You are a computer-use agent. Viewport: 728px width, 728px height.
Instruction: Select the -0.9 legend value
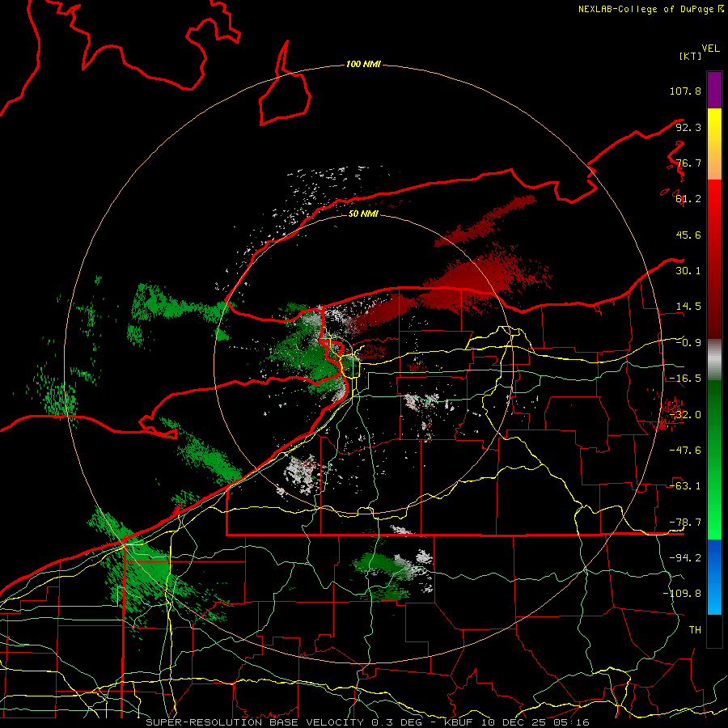(688, 343)
